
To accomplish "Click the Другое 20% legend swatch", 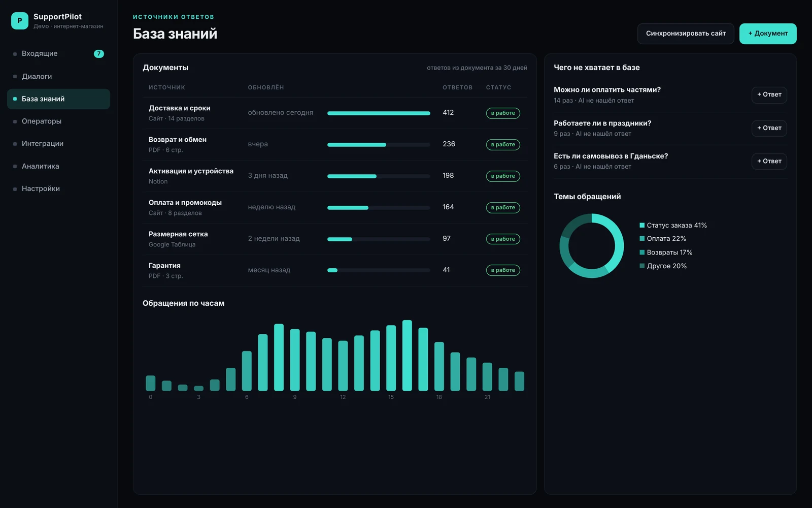I will click(x=642, y=266).
